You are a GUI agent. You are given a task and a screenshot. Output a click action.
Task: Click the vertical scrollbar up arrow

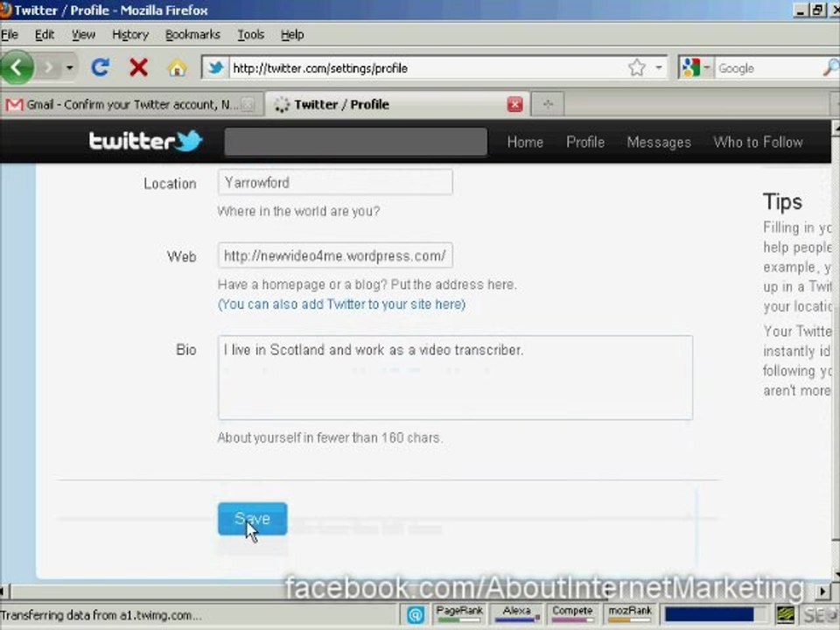tap(835, 128)
